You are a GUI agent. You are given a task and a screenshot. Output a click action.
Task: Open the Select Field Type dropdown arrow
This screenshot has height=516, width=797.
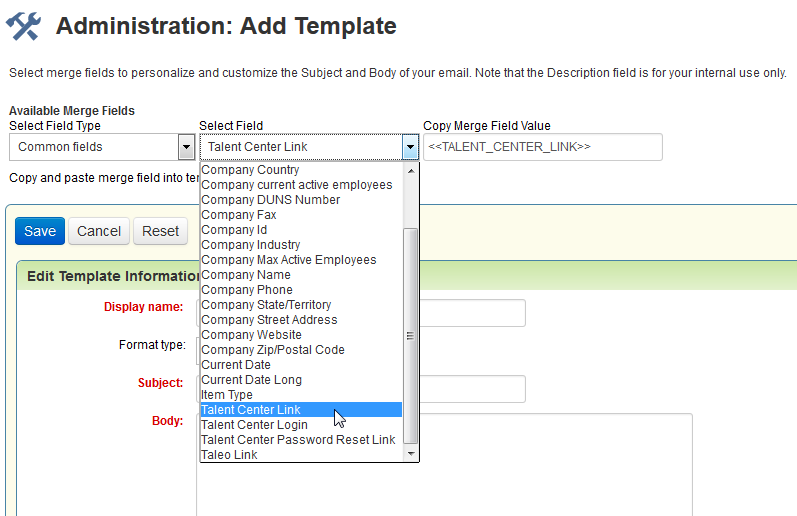tap(186, 147)
